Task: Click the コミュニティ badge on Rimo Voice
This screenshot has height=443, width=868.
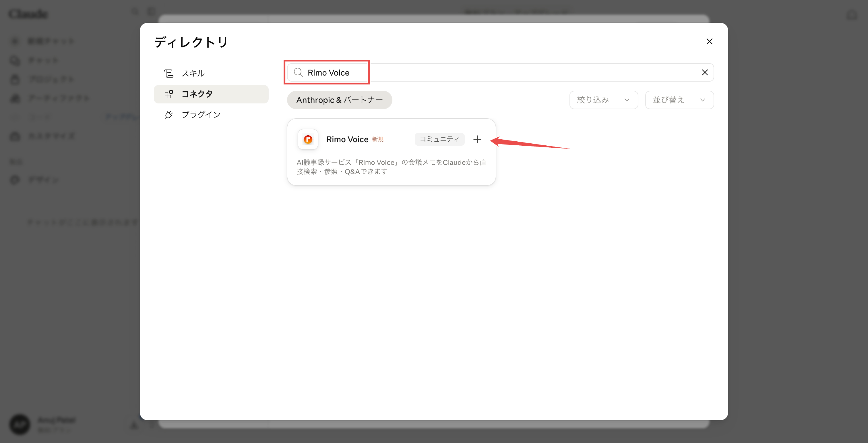Action: point(439,139)
